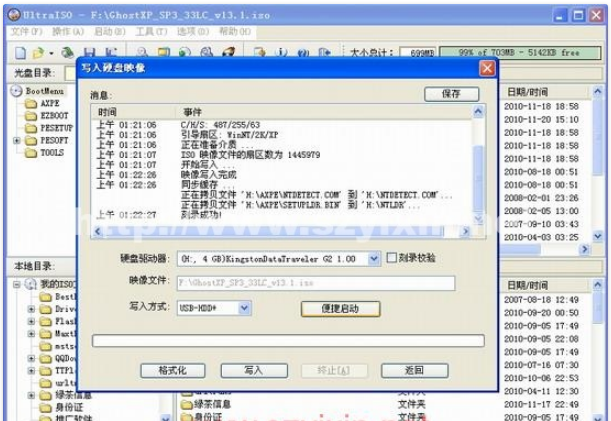The image size is (611, 421).
Task: Click the Add files toolbar icon
Action: pyautogui.click(x=260, y=52)
